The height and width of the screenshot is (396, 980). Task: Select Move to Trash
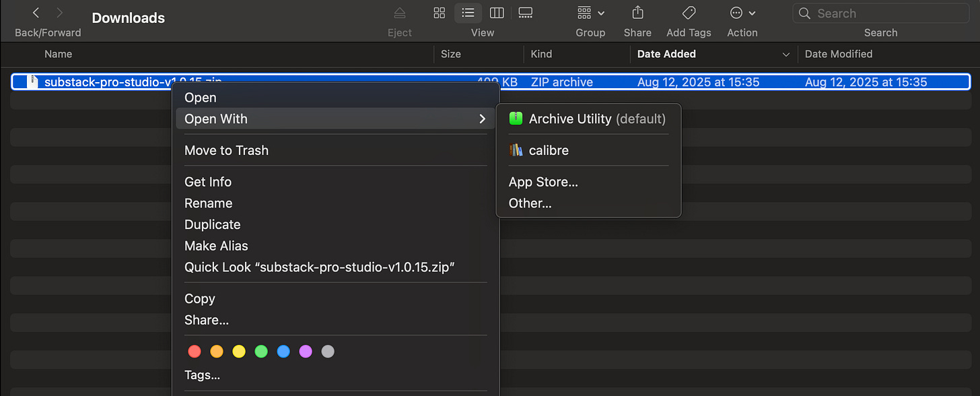coord(226,150)
